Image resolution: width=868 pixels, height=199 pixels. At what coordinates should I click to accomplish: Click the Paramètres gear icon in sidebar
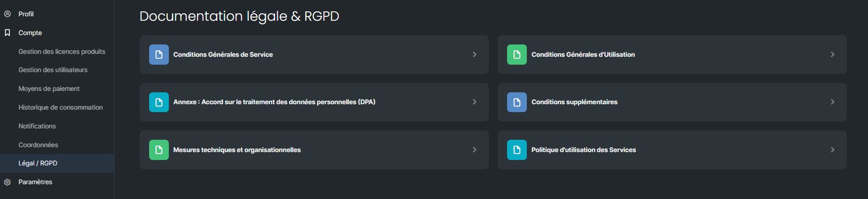pos(7,182)
